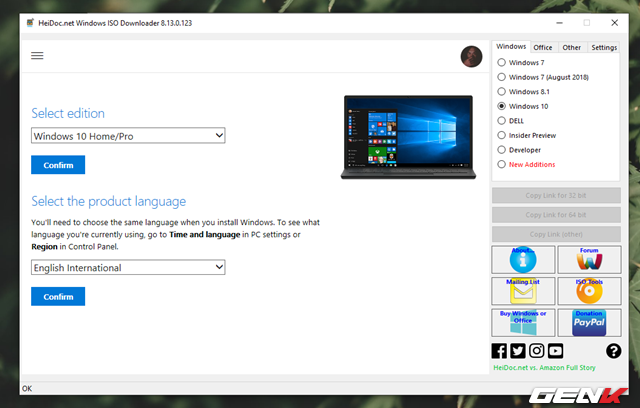The width and height of the screenshot is (640, 408).
Task: Expand the Windows 10 Home/Pro edition dropdown
Action: [x=128, y=136]
